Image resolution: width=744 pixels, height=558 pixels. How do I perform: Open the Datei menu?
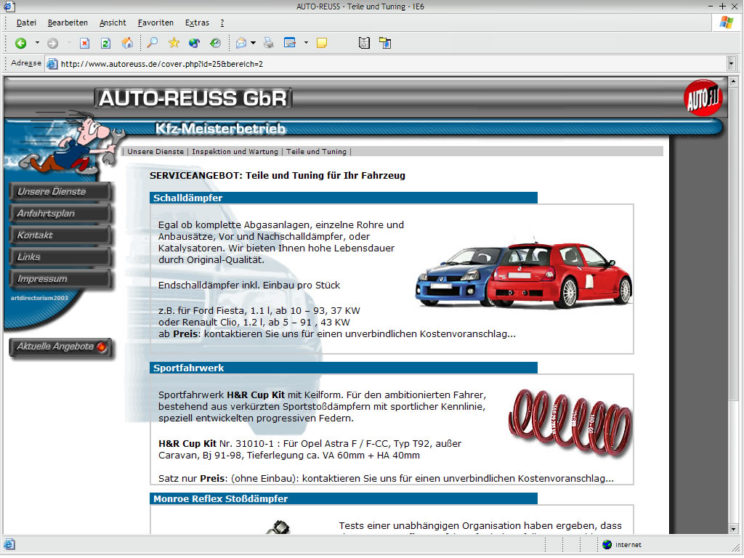tap(26, 23)
